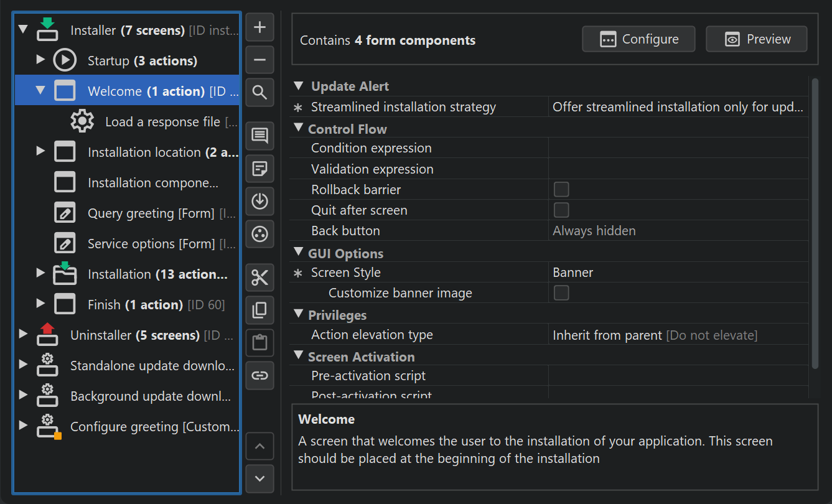Click the copy icon in vertical toolbar
The height and width of the screenshot is (504, 832).
[260, 310]
